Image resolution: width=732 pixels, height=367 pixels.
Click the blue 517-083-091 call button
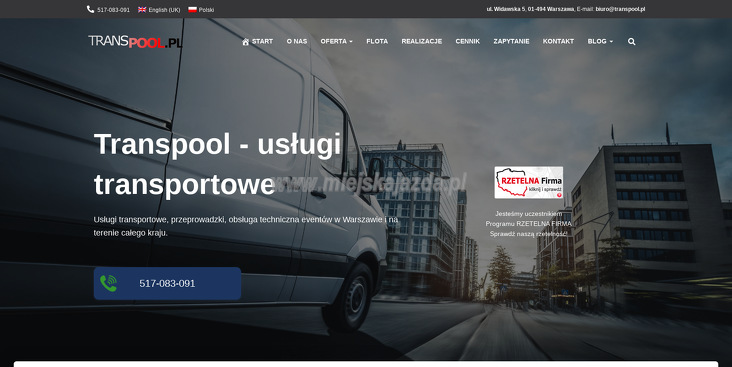(x=167, y=283)
